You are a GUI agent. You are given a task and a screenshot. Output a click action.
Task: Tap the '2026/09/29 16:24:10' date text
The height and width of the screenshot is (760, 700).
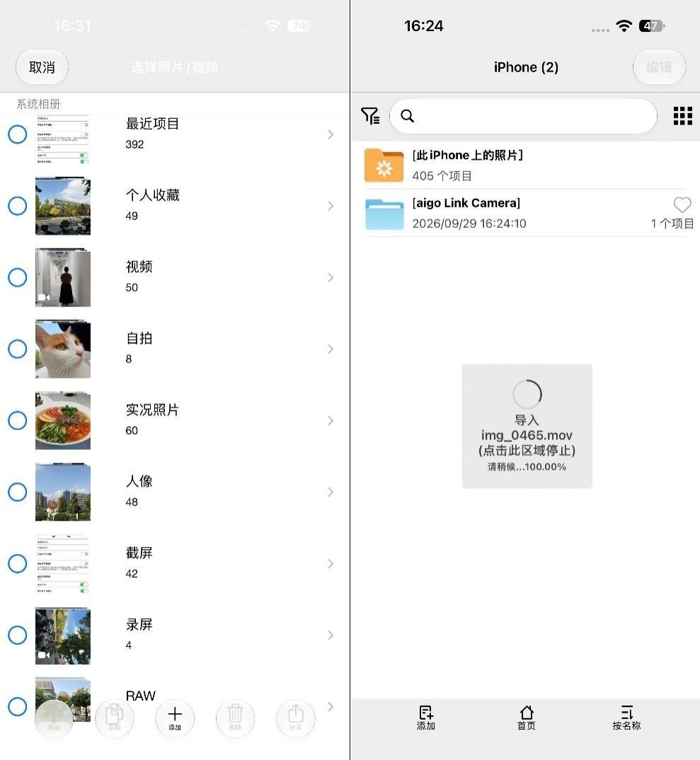(x=469, y=224)
